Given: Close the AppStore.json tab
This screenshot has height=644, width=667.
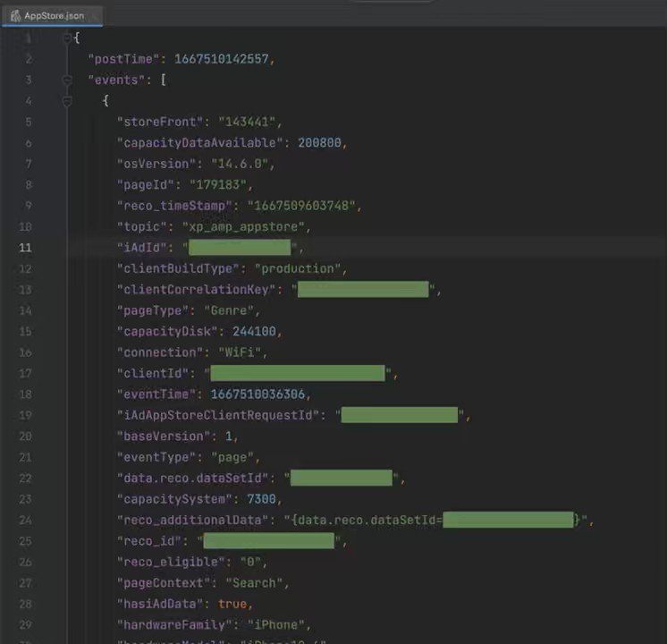Looking at the screenshot, I should click(97, 16).
